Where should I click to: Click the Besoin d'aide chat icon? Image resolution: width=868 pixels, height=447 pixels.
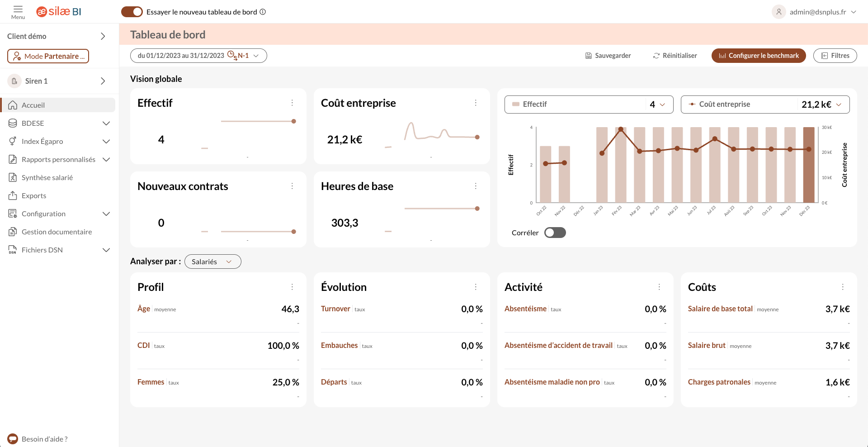13,439
